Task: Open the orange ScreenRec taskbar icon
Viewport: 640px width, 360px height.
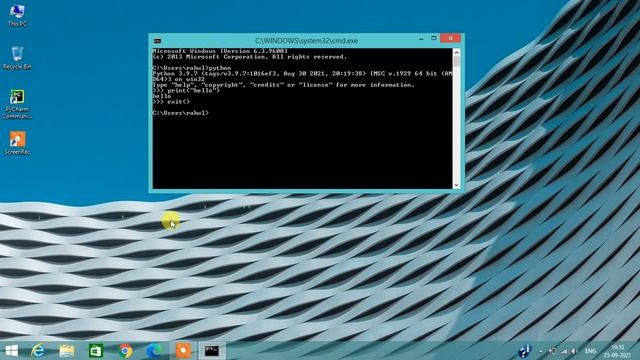Action: click(183, 351)
